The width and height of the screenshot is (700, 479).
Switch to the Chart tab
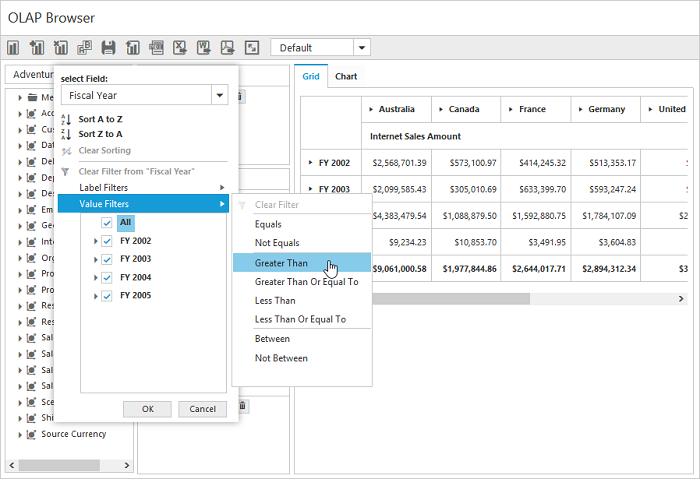tap(346, 76)
